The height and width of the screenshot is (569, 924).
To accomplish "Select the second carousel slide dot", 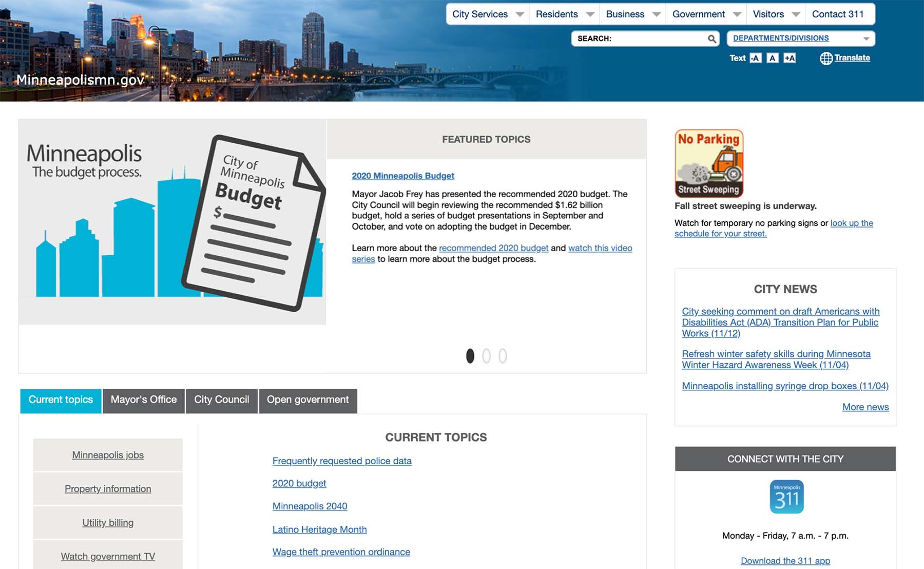I will pyautogui.click(x=486, y=355).
